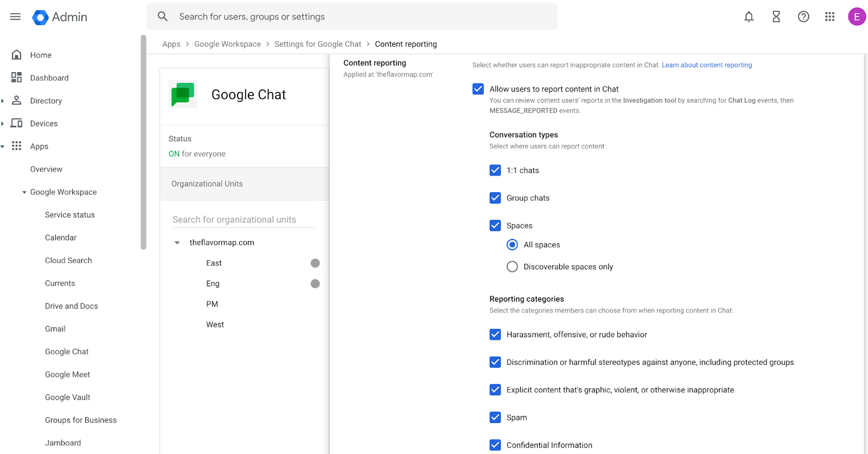Click the gray status dot for East
Image resolution: width=868 pixels, height=454 pixels.
coord(315,263)
